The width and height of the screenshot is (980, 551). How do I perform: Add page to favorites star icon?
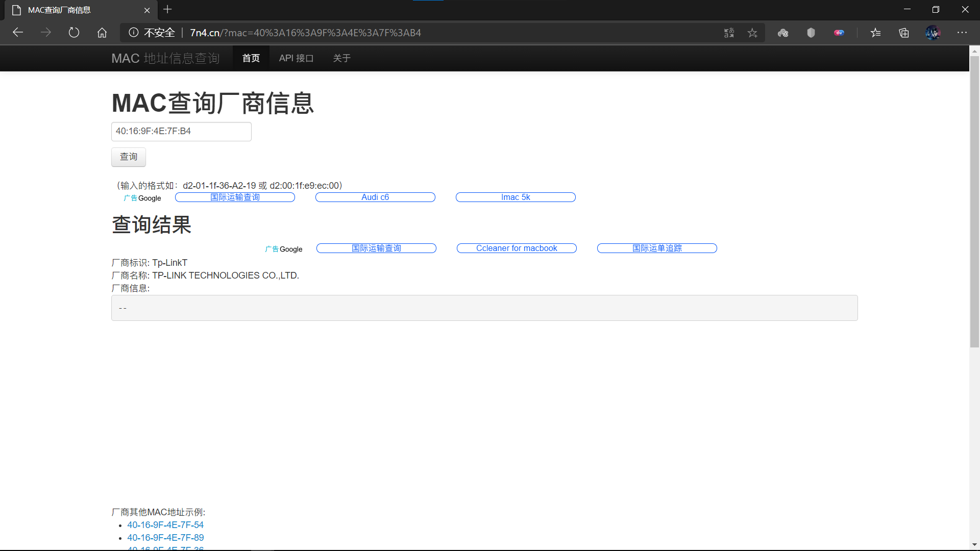click(x=752, y=33)
